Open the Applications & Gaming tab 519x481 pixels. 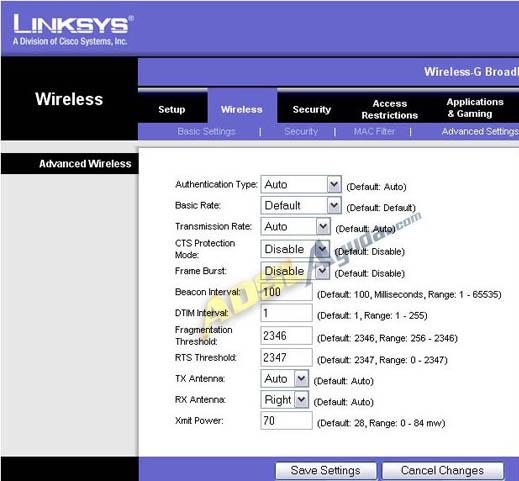pyautogui.click(x=475, y=108)
